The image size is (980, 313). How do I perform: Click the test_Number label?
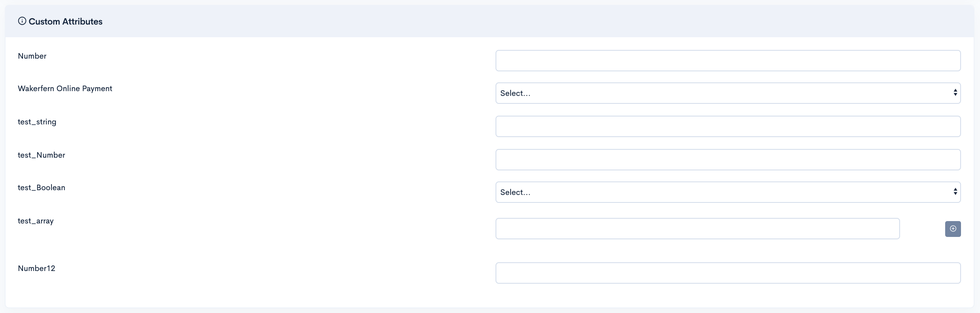(41, 155)
